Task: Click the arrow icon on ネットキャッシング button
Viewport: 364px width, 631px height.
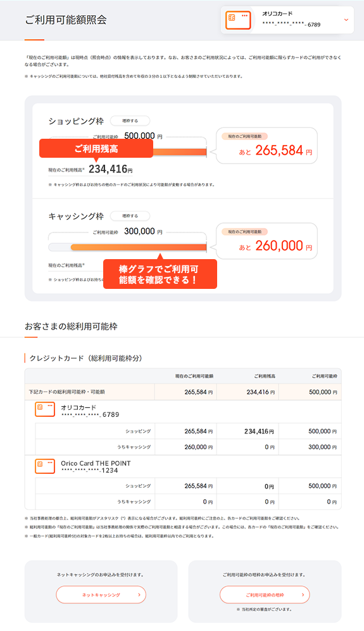Action: 139,595
